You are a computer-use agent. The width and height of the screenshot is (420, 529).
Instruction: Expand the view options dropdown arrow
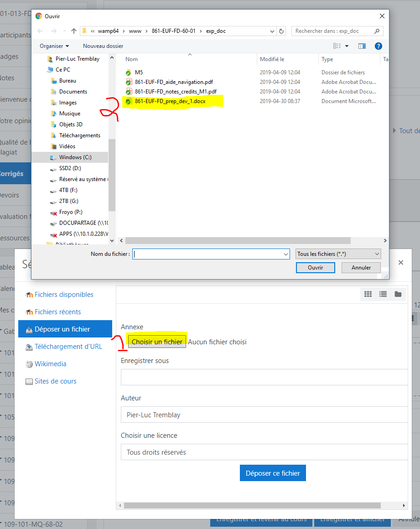347,46
